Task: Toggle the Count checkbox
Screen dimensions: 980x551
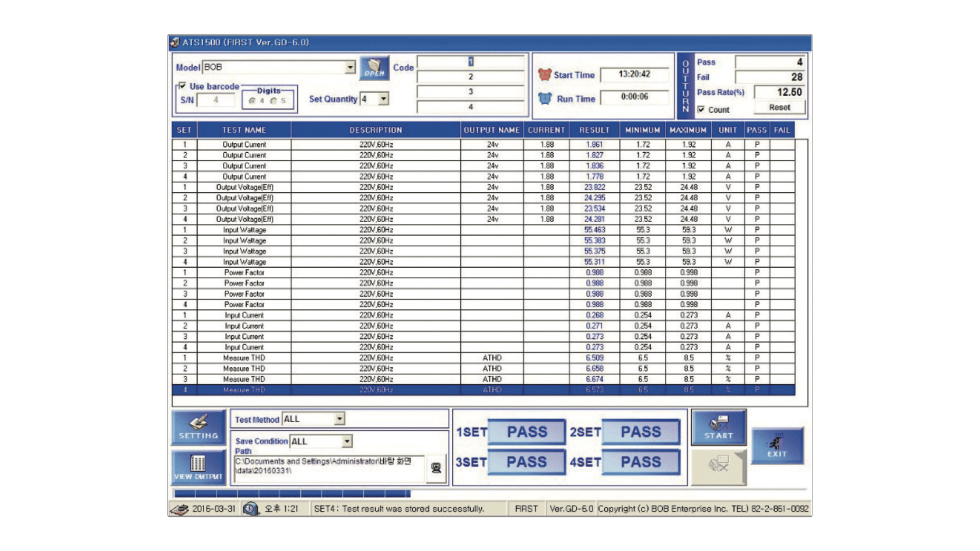Action: click(701, 110)
